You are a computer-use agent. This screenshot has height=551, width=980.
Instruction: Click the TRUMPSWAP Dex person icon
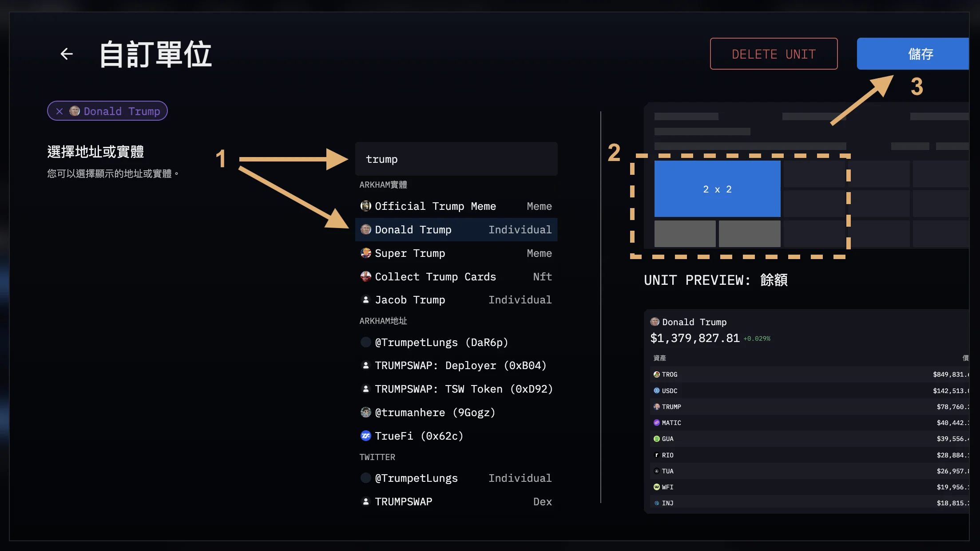(365, 502)
